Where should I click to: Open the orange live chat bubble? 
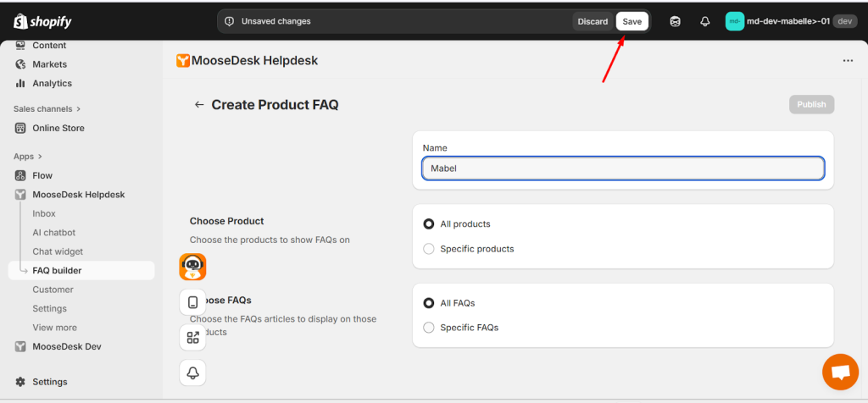coord(840,372)
